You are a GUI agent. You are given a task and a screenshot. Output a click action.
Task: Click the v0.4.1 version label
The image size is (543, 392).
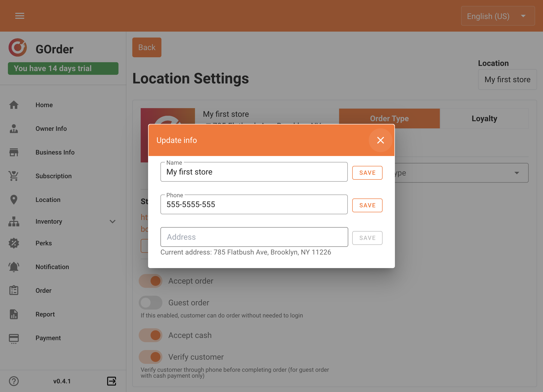point(62,381)
